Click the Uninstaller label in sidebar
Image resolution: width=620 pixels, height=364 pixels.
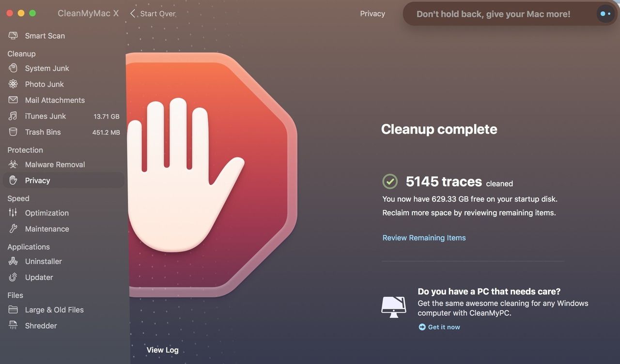44,261
